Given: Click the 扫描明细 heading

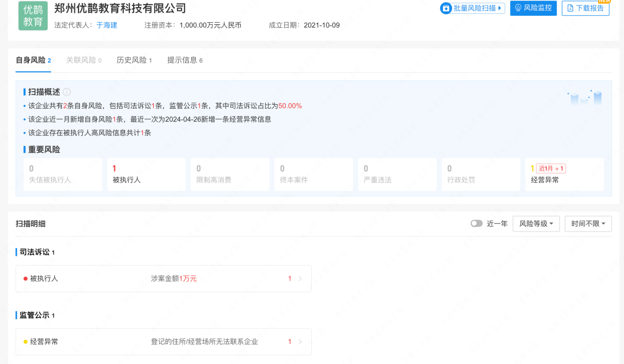Looking at the screenshot, I should [30, 223].
